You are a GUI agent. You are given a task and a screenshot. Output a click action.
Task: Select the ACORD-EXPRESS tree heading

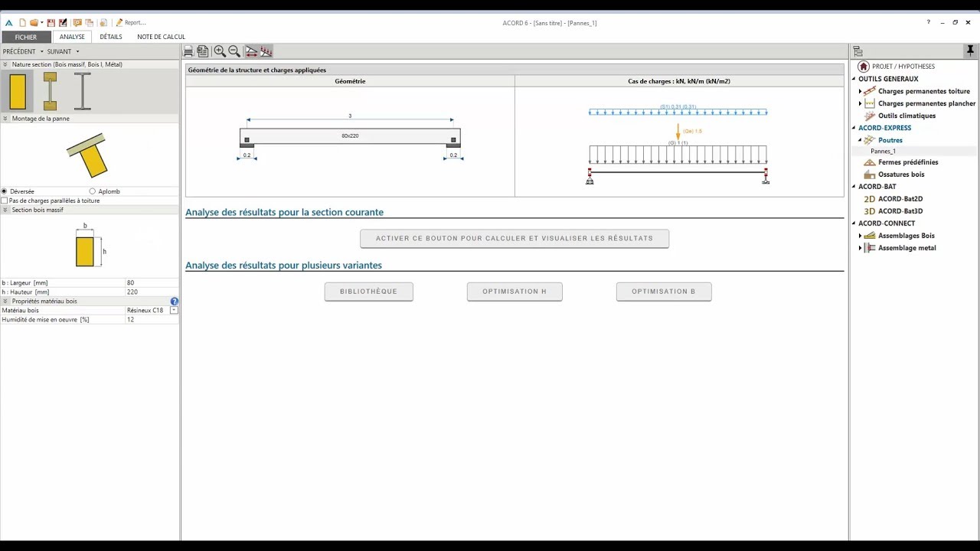[884, 128]
